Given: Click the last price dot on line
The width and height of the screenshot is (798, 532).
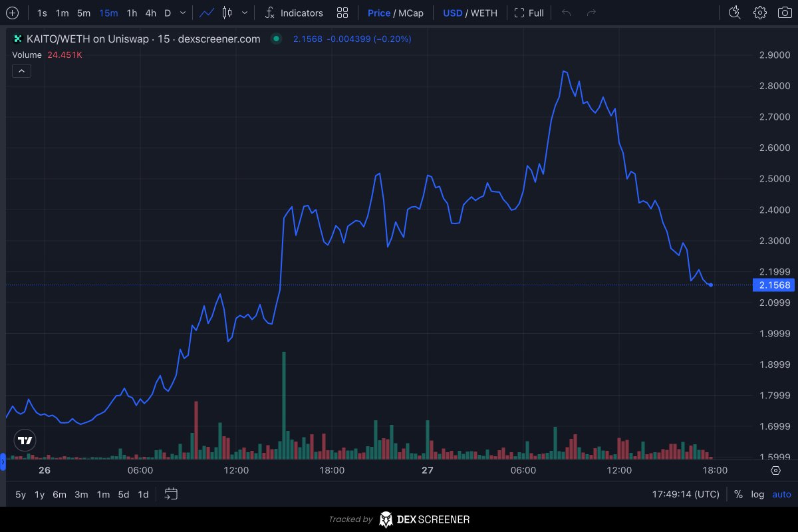Looking at the screenshot, I should [x=711, y=285].
